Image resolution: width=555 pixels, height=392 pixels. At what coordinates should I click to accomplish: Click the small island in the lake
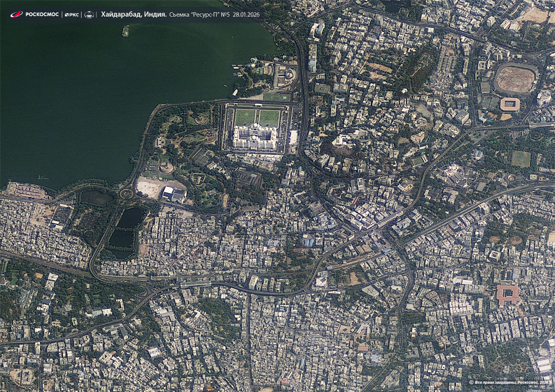(125, 31)
